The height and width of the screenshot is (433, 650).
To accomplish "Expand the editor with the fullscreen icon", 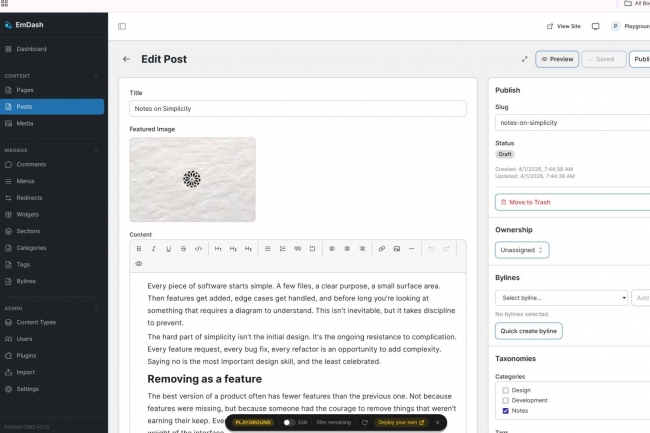I will tap(525, 59).
